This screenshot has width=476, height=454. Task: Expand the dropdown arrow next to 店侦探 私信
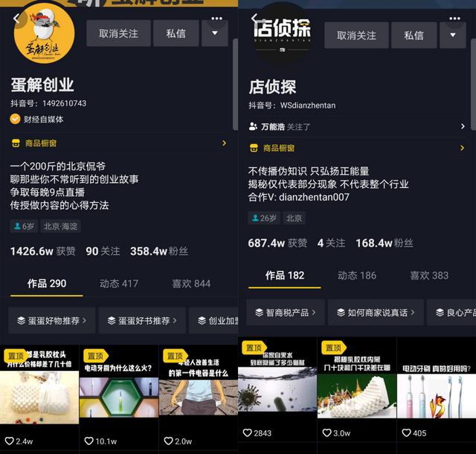point(453,35)
